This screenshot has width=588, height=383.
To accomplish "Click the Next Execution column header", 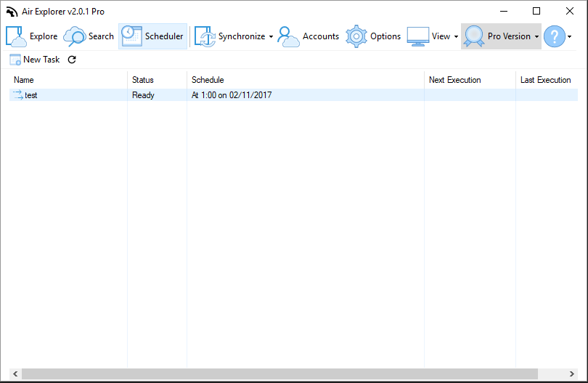I will [x=470, y=80].
